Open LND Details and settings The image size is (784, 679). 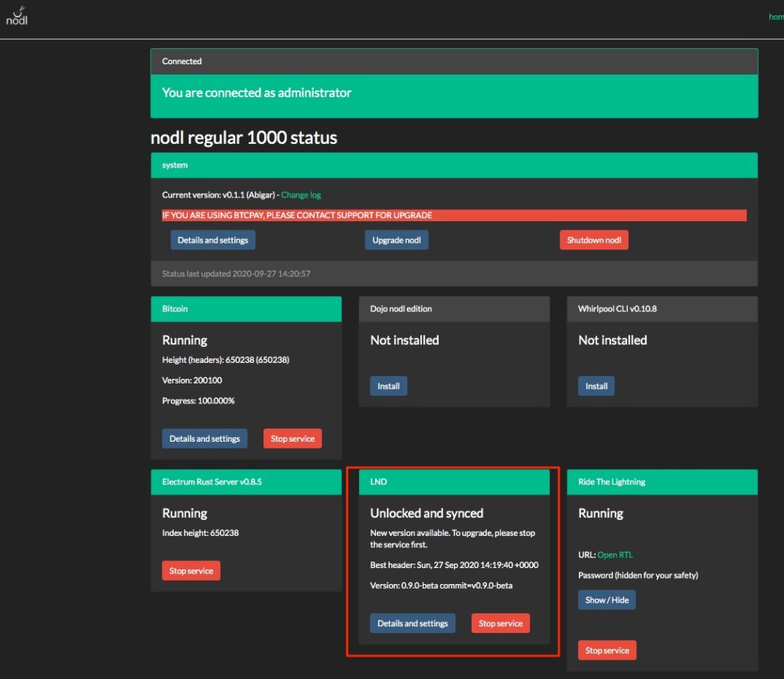[x=413, y=623]
